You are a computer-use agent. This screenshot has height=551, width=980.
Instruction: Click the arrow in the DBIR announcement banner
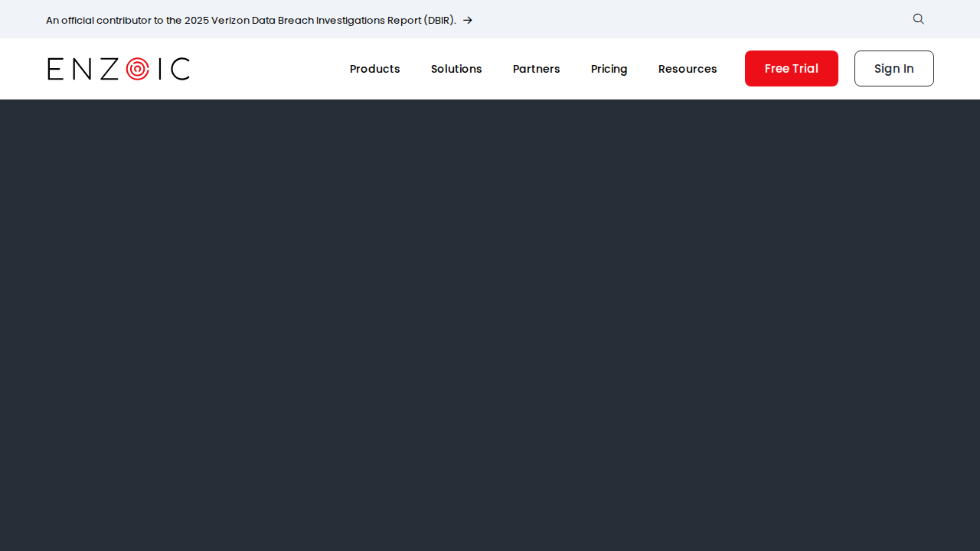click(x=468, y=20)
